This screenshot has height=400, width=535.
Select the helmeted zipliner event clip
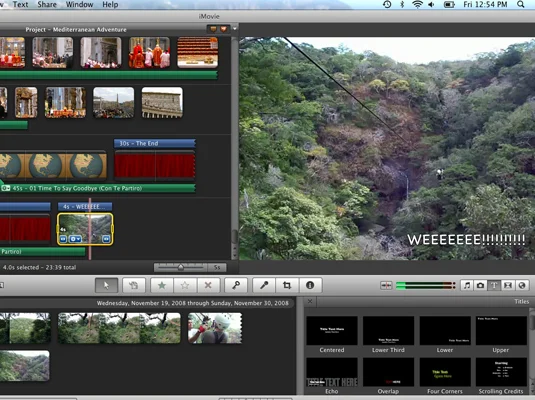(x=215, y=328)
